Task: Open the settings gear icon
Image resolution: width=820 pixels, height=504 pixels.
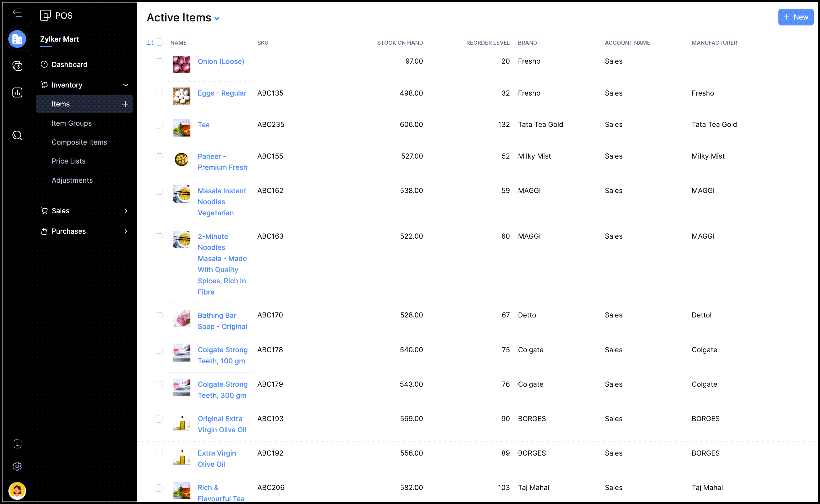Action: tap(17, 466)
